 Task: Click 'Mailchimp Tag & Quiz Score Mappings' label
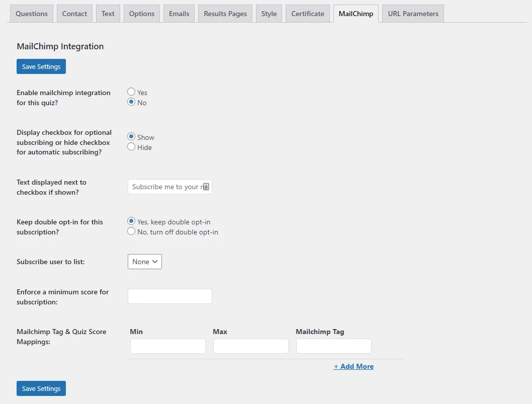click(61, 337)
